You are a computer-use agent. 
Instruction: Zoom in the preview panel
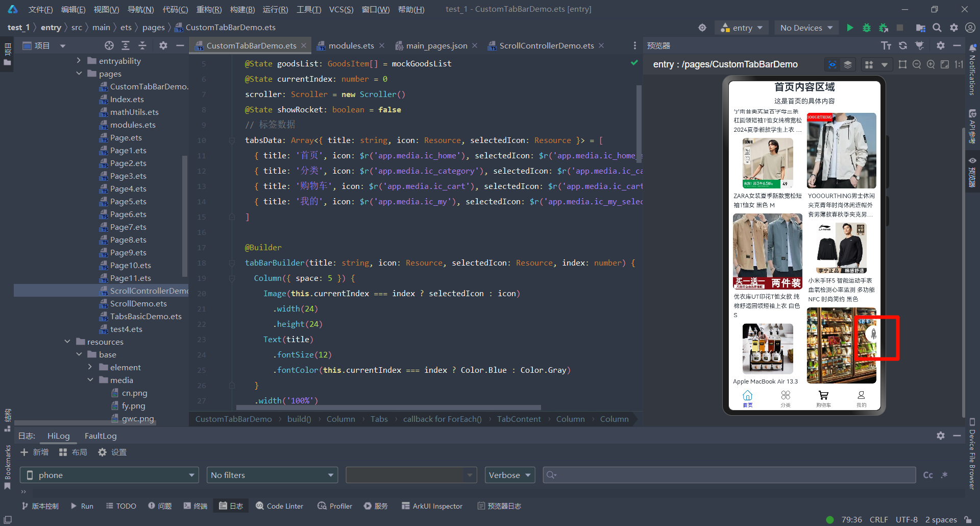(x=931, y=64)
